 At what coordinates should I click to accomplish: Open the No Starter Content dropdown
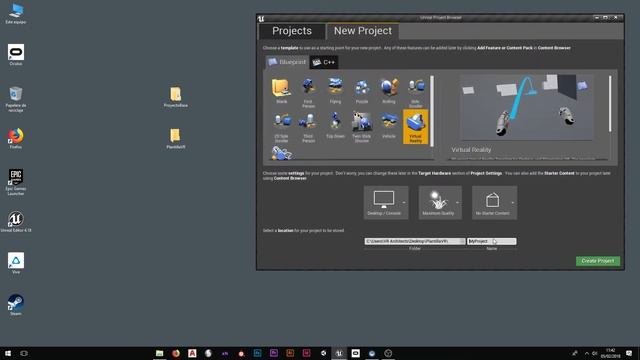click(x=494, y=202)
